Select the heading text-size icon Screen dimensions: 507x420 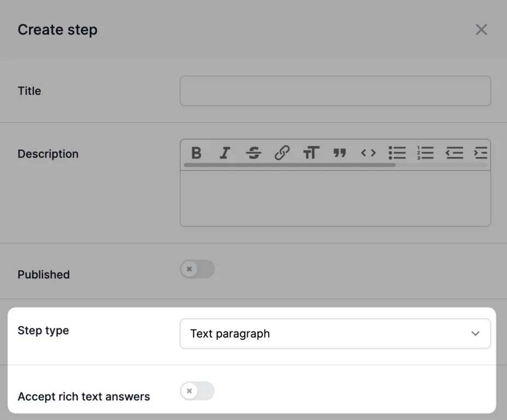pos(311,153)
